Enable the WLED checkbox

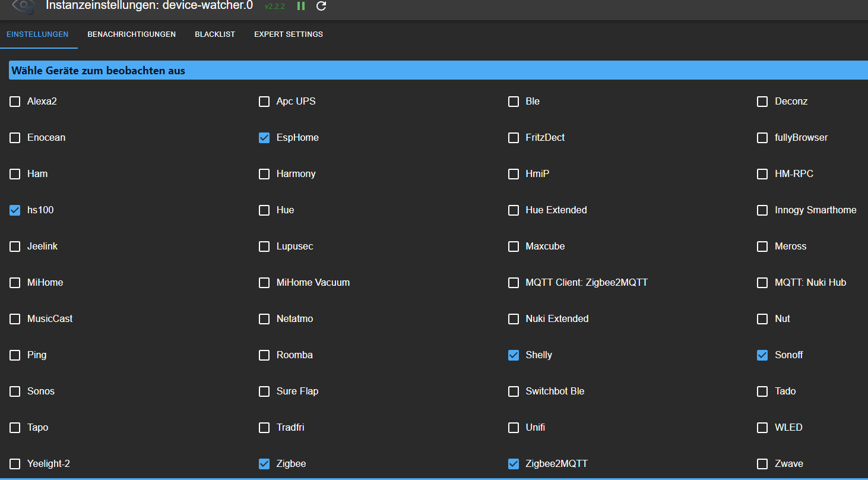762,428
